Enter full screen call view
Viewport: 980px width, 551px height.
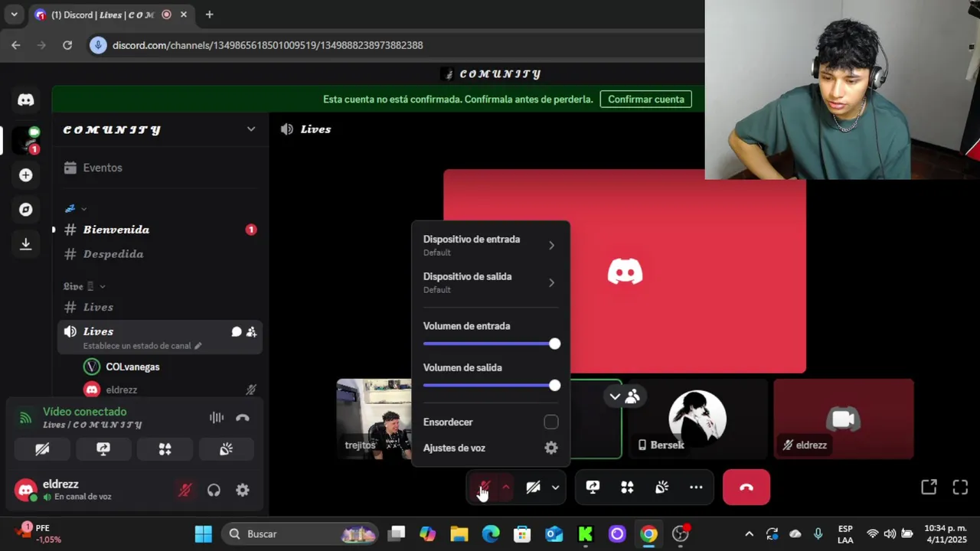tap(960, 487)
